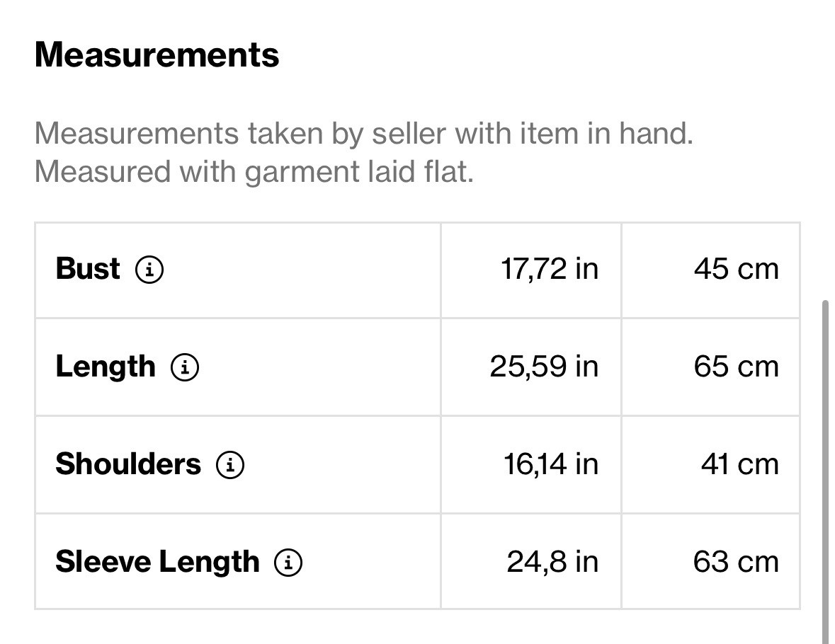Click the Sleeve Length row label
Viewport: 835px width, 644px height.
point(158,563)
